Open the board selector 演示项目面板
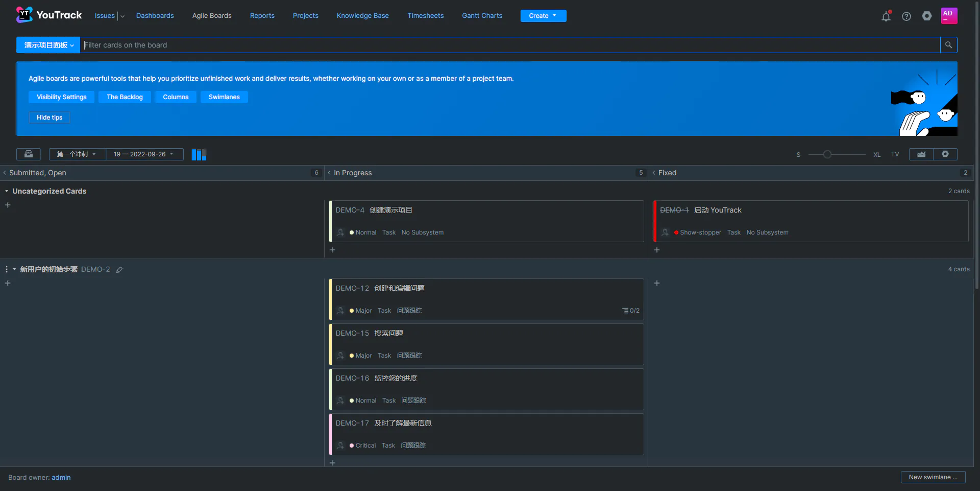The height and width of the screenshot is (491, 980). [48, 45]
